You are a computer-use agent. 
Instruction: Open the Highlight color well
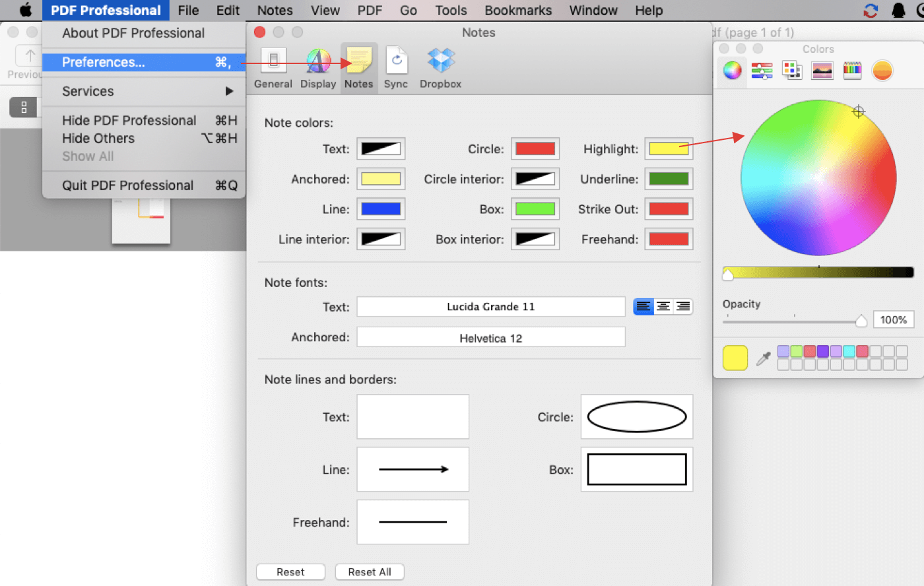tap(669, 148)
